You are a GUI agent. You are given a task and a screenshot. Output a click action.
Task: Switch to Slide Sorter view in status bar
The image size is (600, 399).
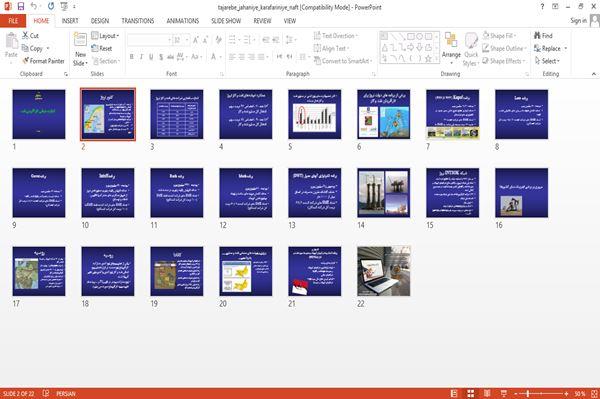[x=471, y=393]
